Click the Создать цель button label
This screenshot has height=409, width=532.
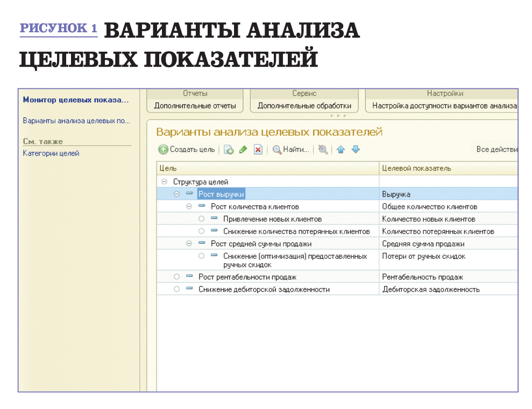(193, 150)
